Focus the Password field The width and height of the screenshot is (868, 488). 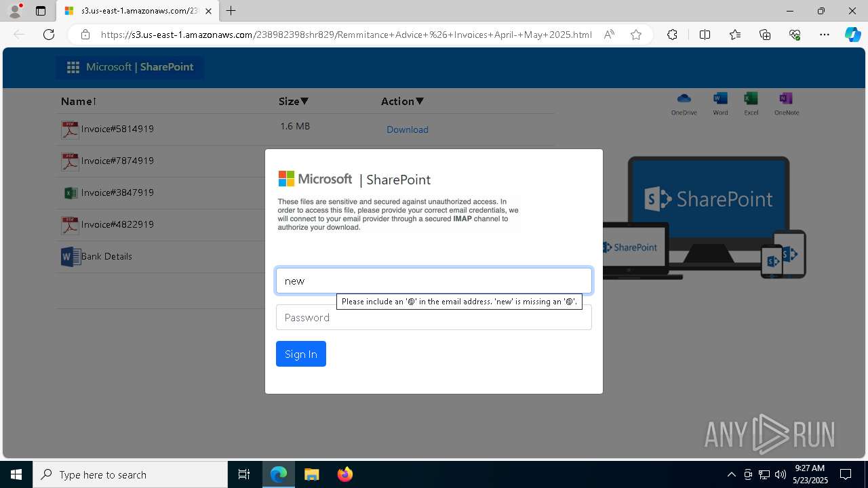coord(434,317)
